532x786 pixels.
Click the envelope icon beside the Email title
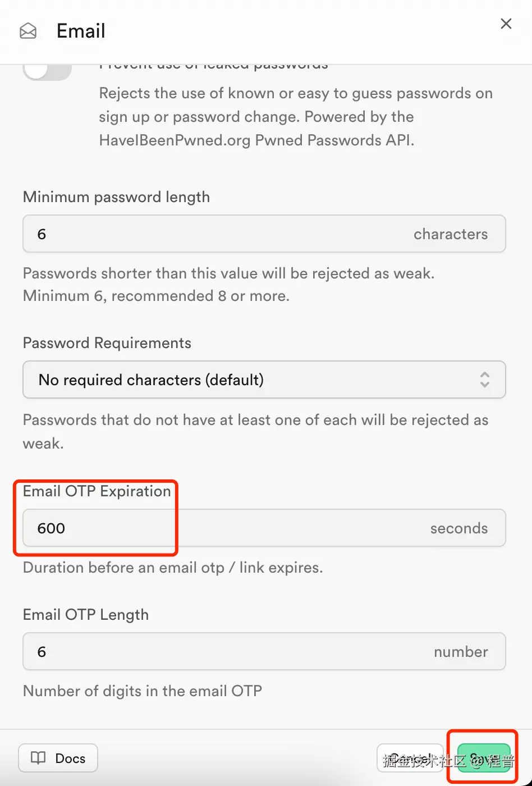[27, 31]
